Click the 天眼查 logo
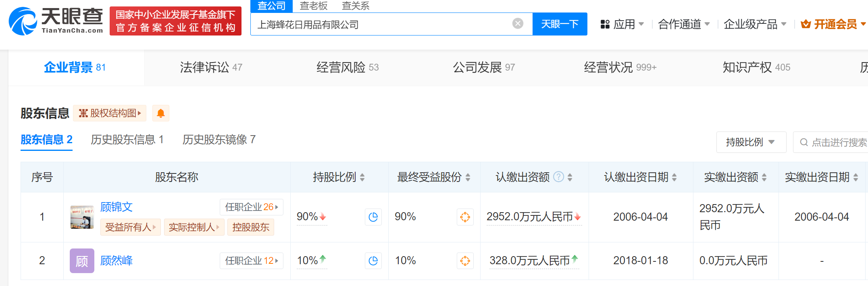This screenshot has width=868, height=286. (x=56, y=21)
